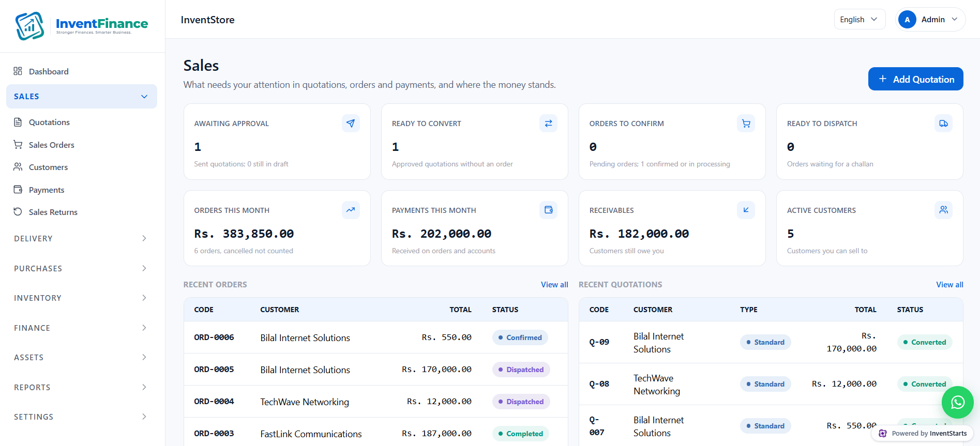
Task: Click the Powered by InventStarts badge
Action: [x=923, y=433]
